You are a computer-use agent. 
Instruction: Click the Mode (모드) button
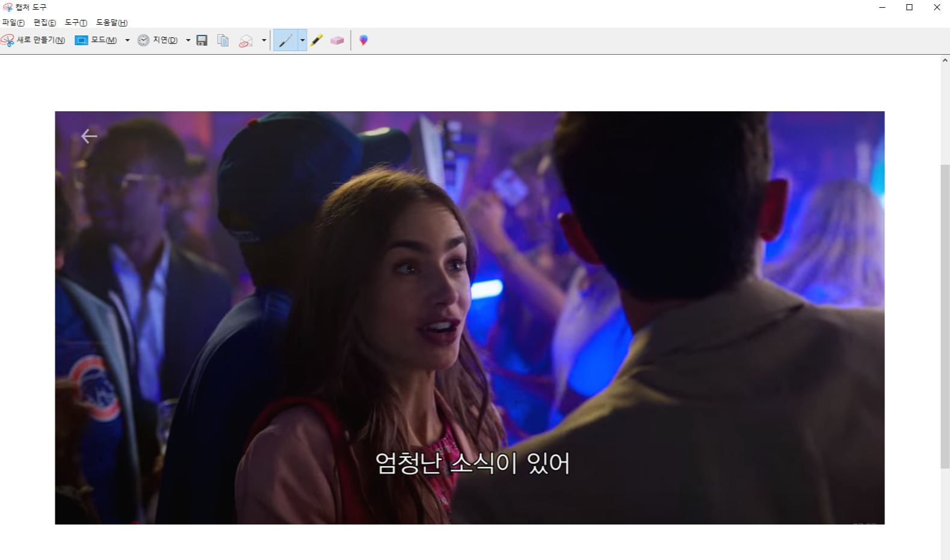coord(96,40)
